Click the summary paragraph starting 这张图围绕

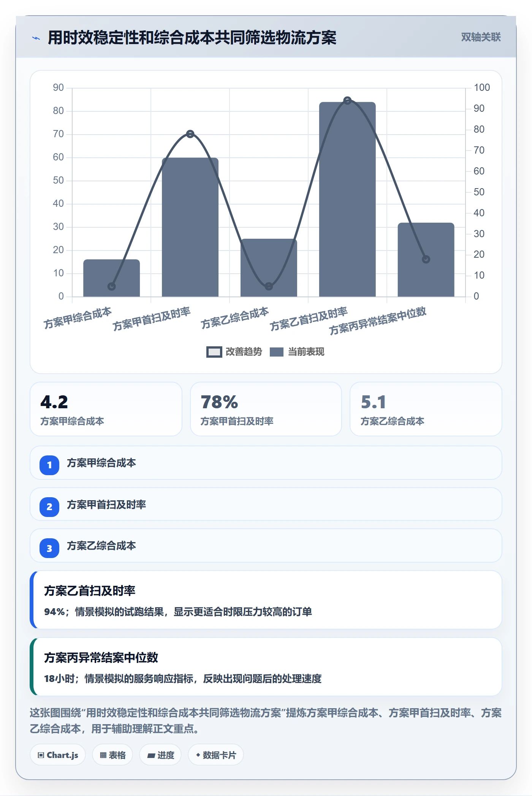point(266,721)
